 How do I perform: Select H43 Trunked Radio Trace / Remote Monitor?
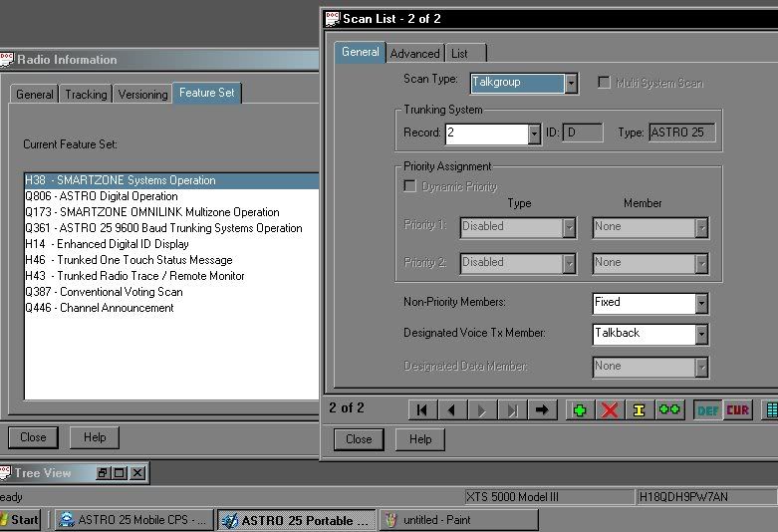(x=171, y=275)
